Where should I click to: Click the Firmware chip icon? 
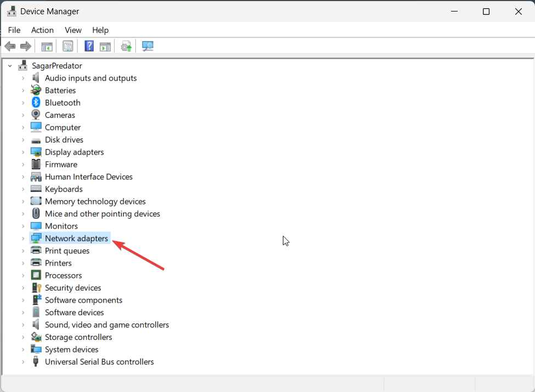[x=36, y=164]
